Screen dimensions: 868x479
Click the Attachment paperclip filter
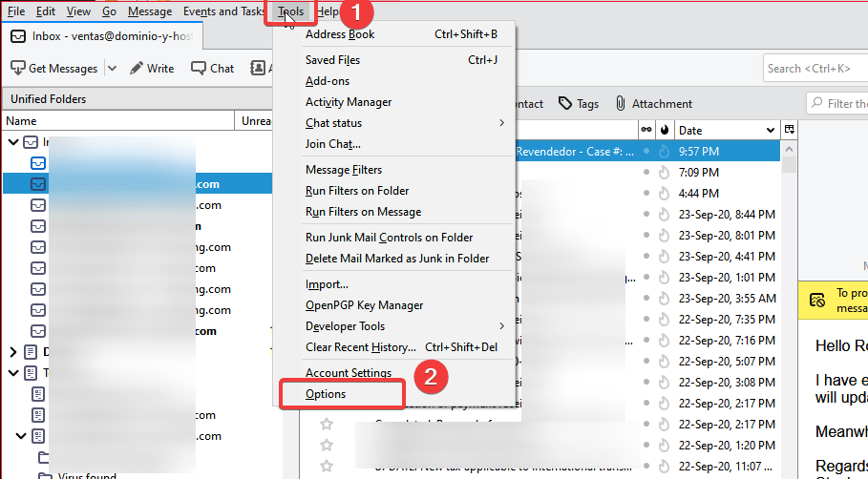621,104
